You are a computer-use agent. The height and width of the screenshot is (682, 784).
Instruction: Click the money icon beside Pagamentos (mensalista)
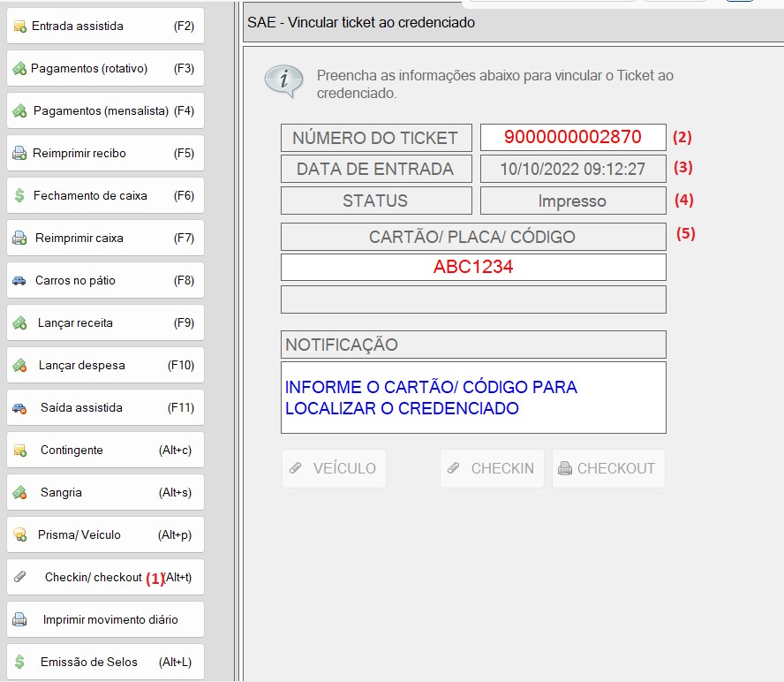pos(19,111)
